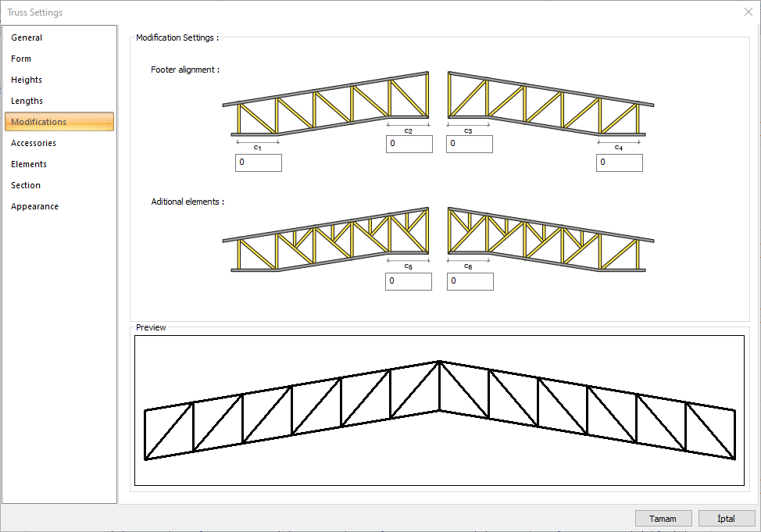
Task: Focus the c2 value field
Action: (409, 144)
